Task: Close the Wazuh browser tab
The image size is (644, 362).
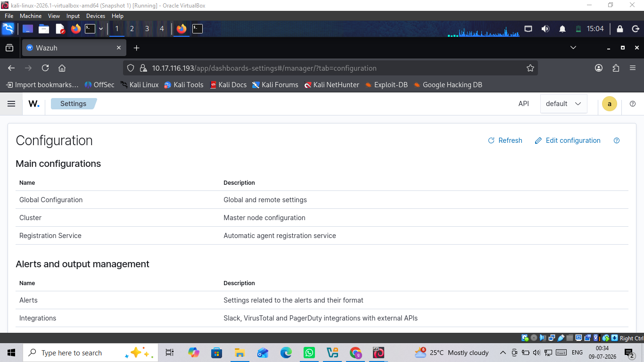Action: tap(119, 48)
